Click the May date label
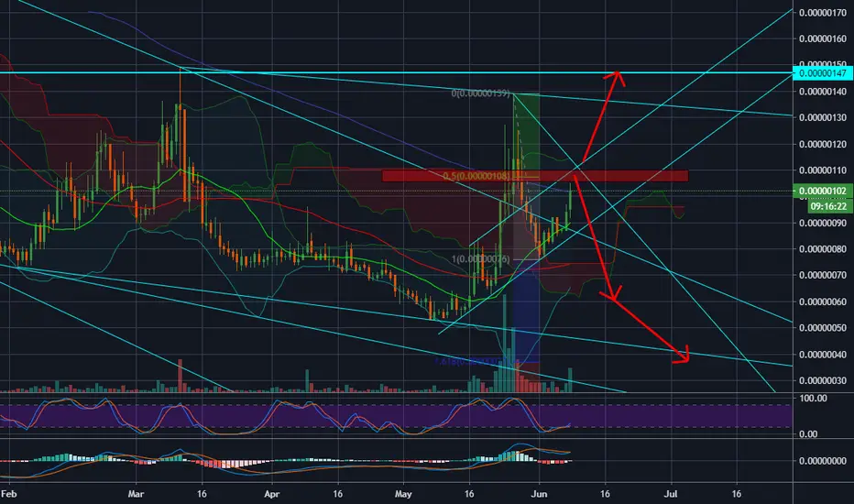Viewport: 854px width, 504px height. pyautogui.click(x=403, y=494)
